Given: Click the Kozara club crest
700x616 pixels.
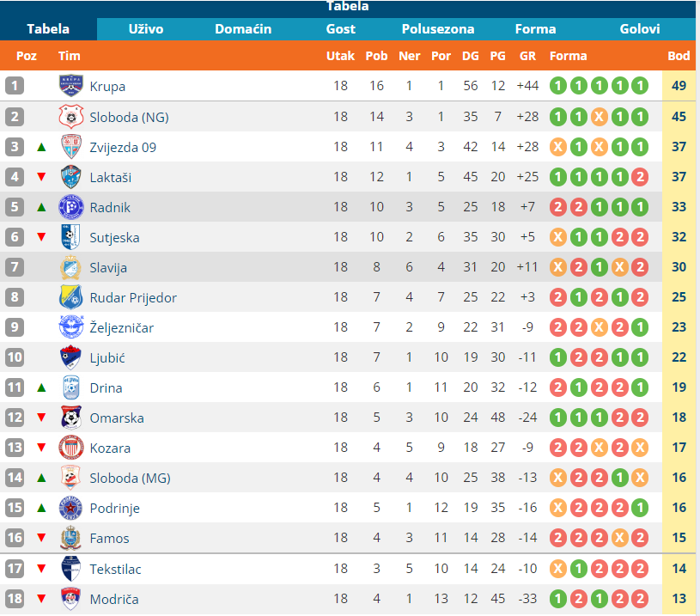Looking at the screenshot, I should point(70,448).
